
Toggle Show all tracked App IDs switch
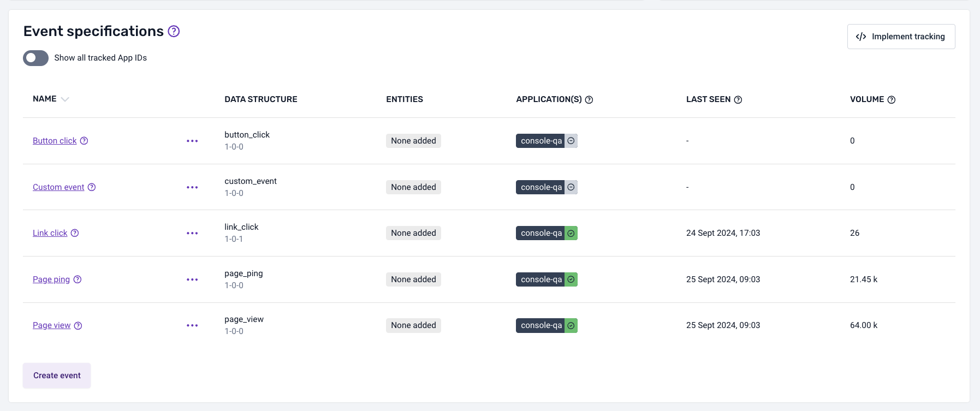[x=35, y=58]
